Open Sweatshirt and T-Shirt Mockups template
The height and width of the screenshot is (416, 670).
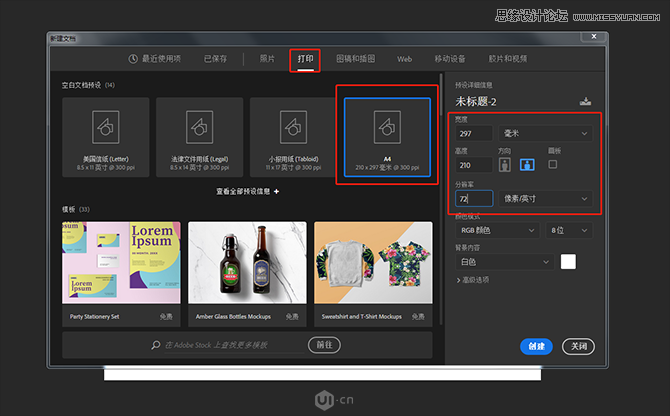373,274
